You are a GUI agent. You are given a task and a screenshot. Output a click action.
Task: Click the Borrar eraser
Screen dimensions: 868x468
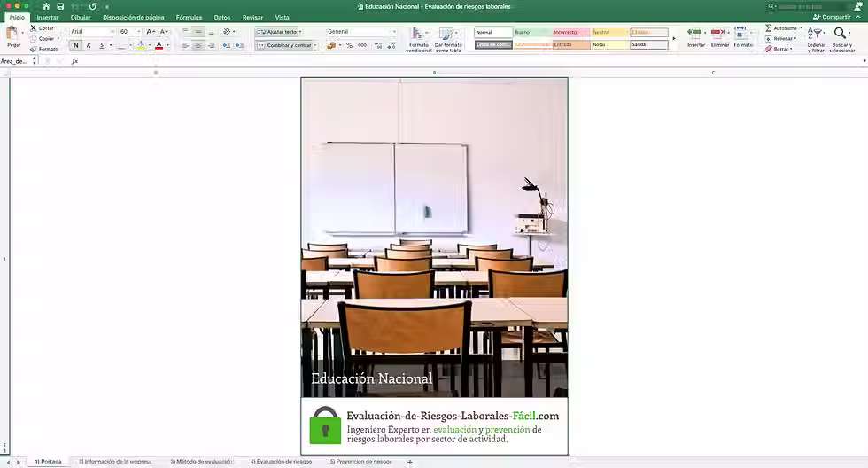(x=769, y=49)
